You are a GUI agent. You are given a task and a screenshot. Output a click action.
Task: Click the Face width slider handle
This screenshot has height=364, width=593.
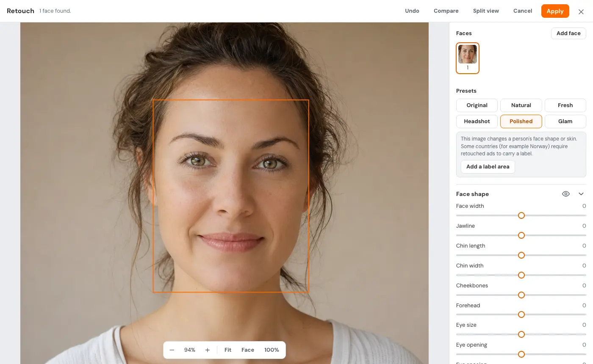[521, 215]
